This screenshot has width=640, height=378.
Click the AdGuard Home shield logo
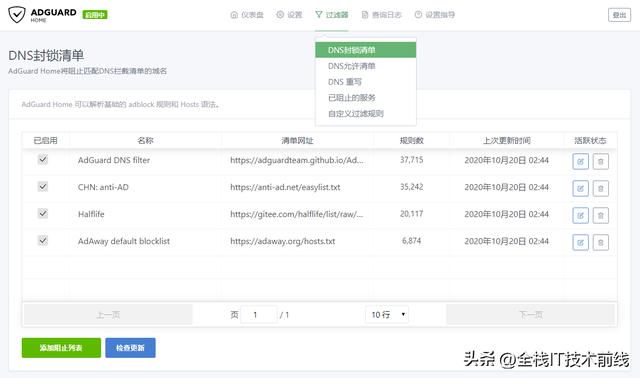(17, 15)
